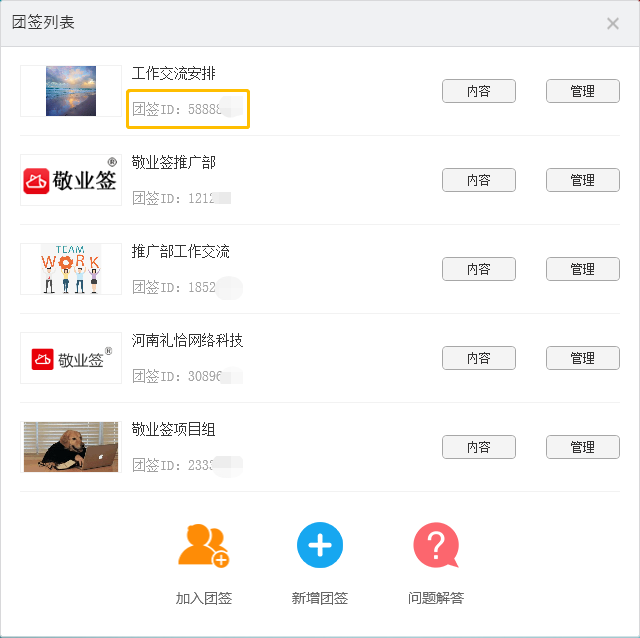640x638 pixels.
Task: Open the red question mark 问题解答 icon
Action: point(436,545)
